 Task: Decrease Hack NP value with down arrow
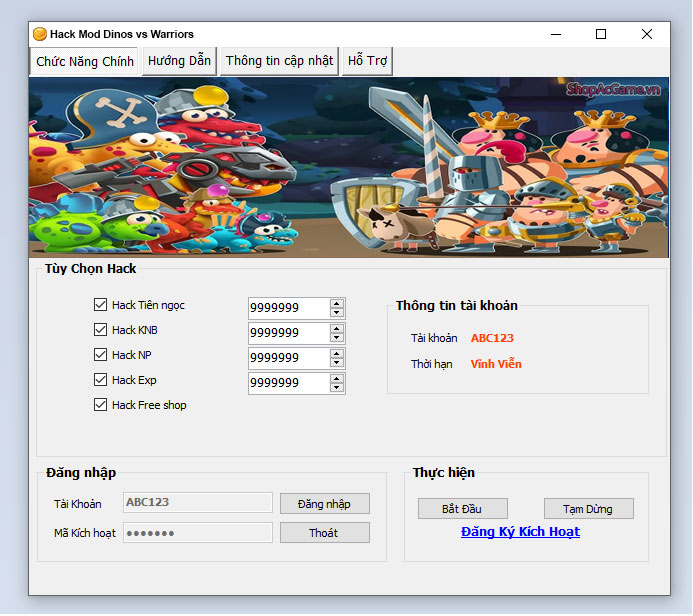coord(337,363)
